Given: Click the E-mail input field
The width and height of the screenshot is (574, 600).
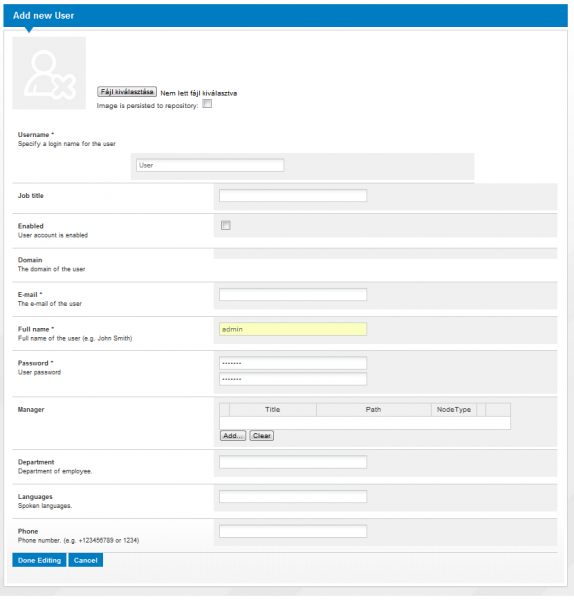Looking at the screenshot, I should click(293, 295).
